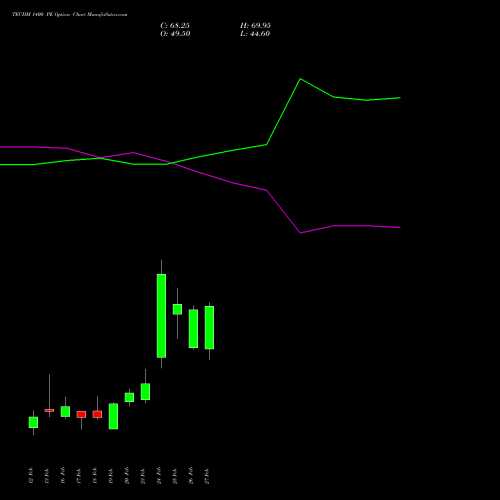Select the 26 Feb date label
Viewport: 500px width, 500px height.
pyautogui.click(x=191, y=476)
